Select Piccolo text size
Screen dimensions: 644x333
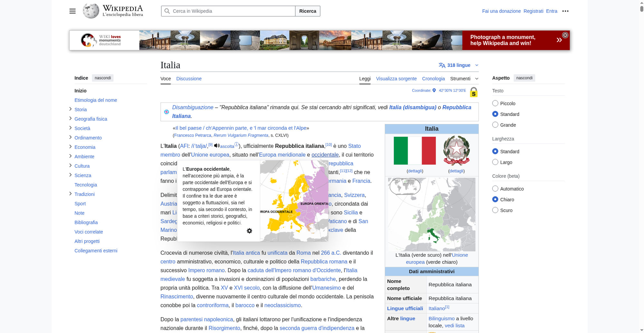point(495,103)
